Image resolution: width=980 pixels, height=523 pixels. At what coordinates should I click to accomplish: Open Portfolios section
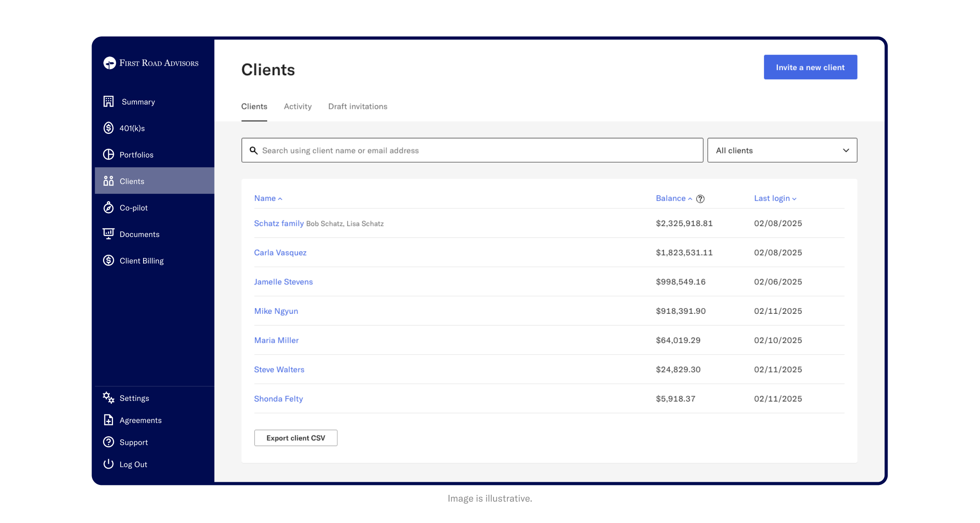point(136,155)
